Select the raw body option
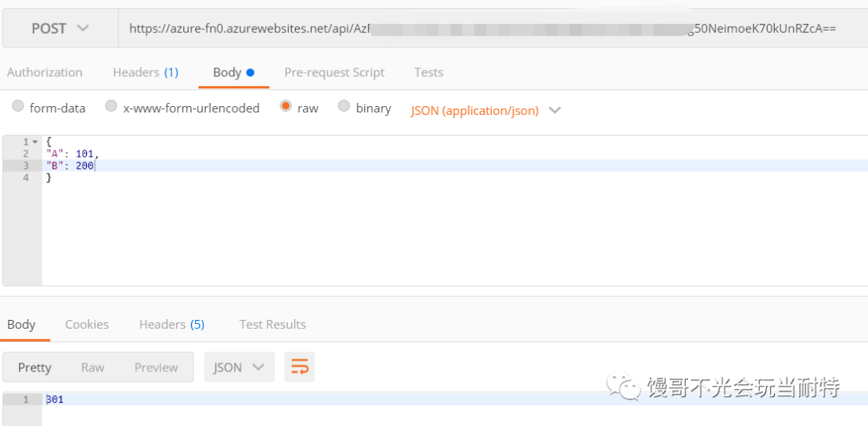The width and height of the screenshot is (868, 426). click(285, 106)
